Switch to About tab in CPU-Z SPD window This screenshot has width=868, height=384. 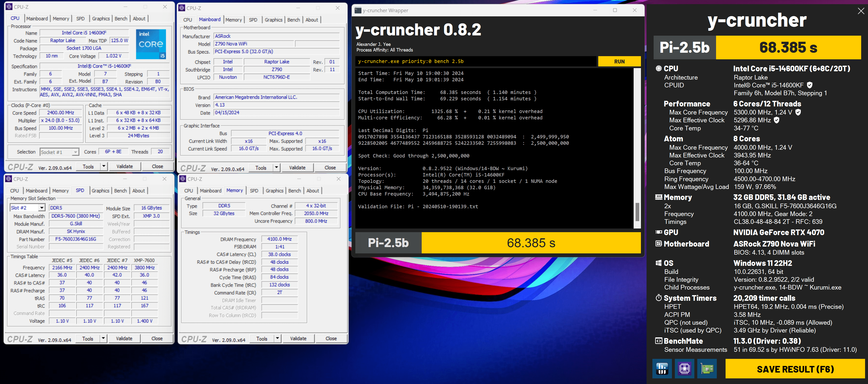click(x=139, y=191)
